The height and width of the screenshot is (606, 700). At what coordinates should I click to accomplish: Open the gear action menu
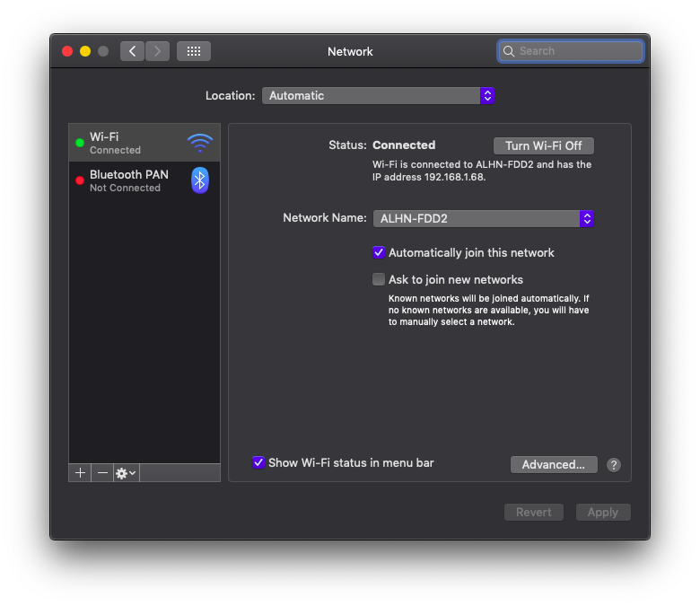click(x=126, y=472)
